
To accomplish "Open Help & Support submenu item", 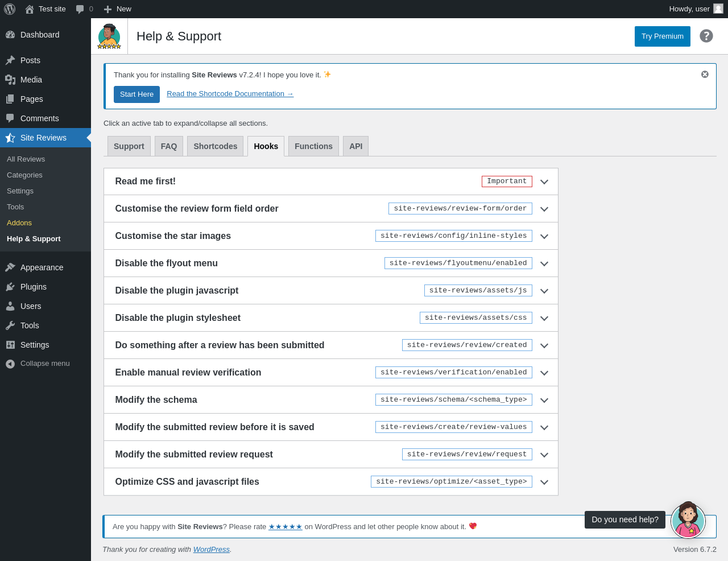I will pos(45,239).
